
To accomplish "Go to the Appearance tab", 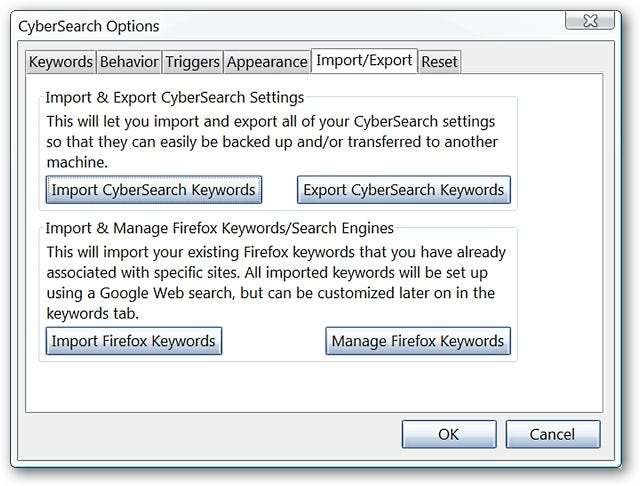I will [x=267, y=62].
